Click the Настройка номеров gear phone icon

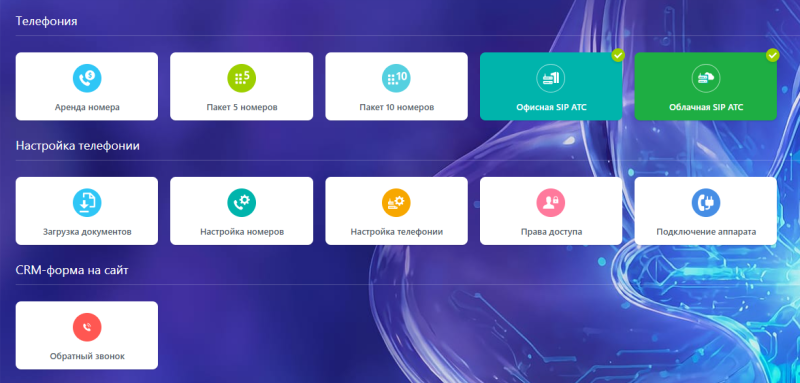pos(241,203)
